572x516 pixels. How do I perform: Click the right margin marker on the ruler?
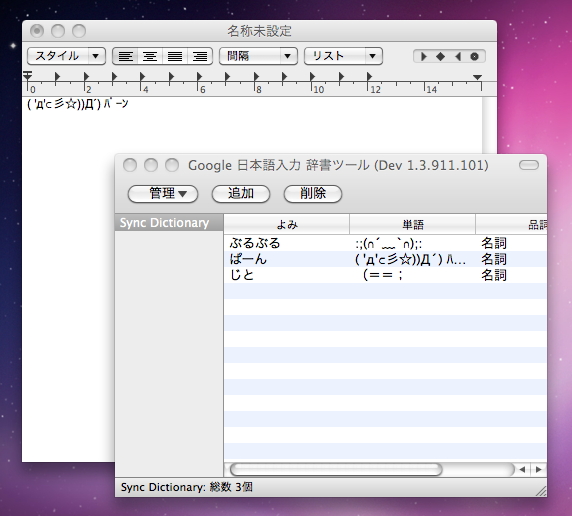pos(477,77)
